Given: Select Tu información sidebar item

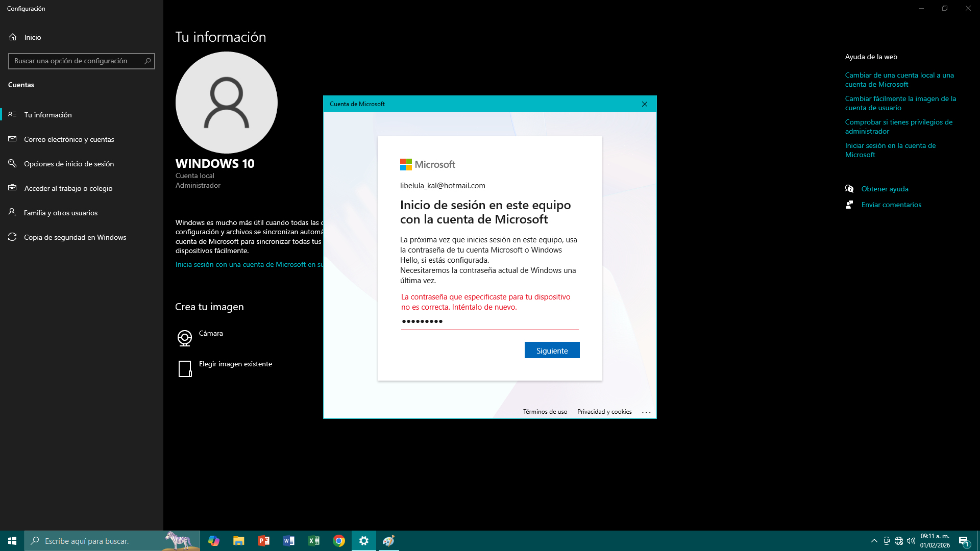Looking at the screenshot, I should 82,115.
